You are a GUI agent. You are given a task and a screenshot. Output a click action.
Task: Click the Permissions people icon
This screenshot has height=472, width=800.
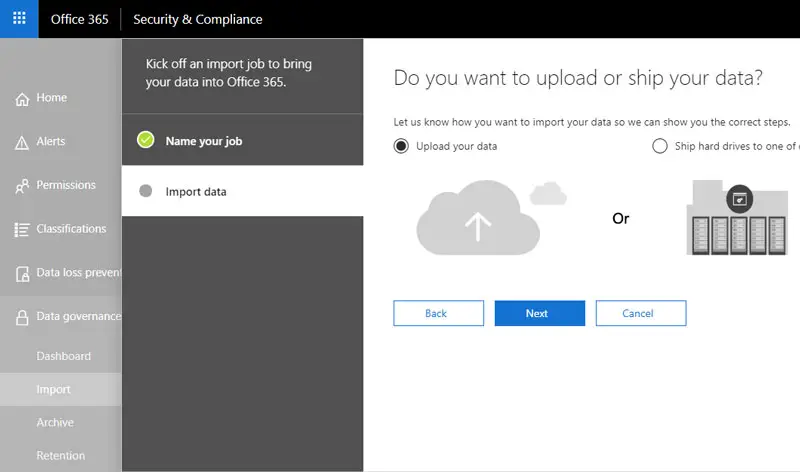tap(21, 186)
